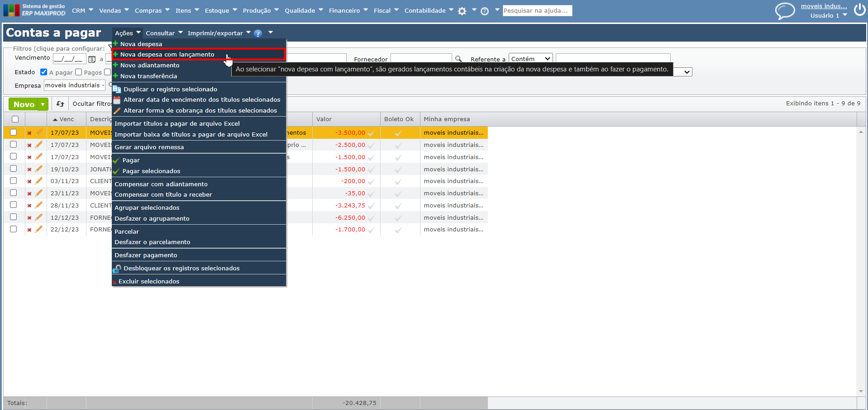Click pay checkmark beside -3.500,00 value
868x410 pixels.
tap(371, 133)
